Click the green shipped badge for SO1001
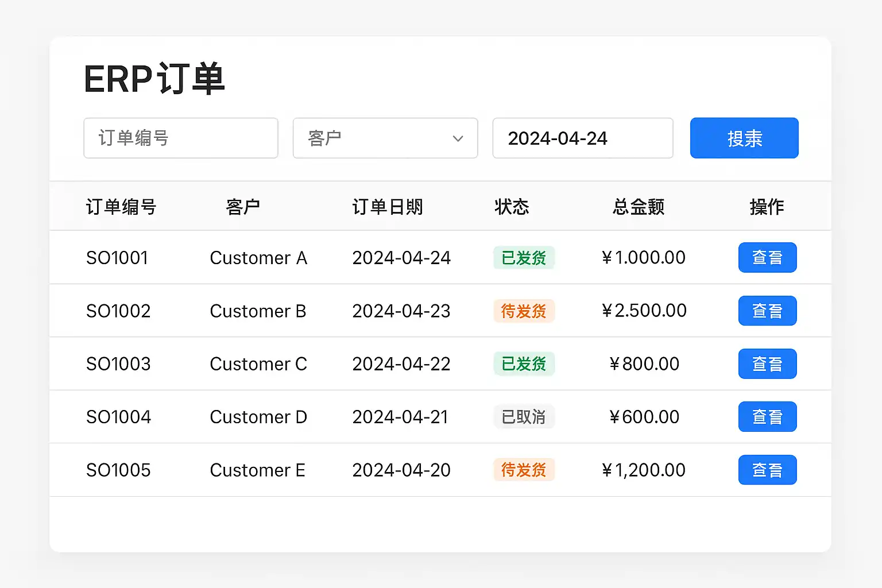Image resolution: width=882 pixels, height=588 pixels. pyautogui.click(x=524, y=258)
